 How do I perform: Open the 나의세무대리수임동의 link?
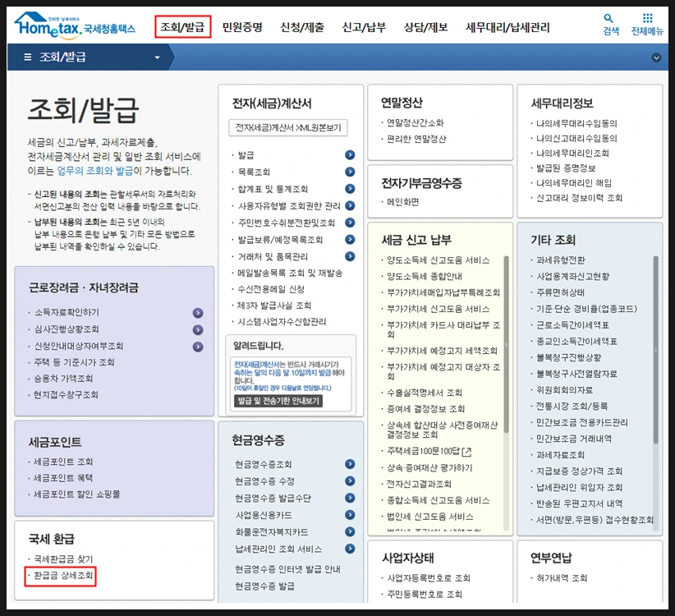click(576, 123)
